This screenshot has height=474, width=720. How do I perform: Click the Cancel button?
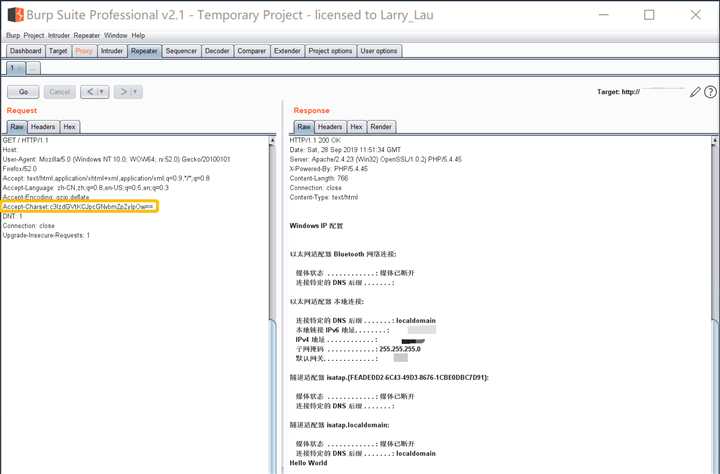60,92
